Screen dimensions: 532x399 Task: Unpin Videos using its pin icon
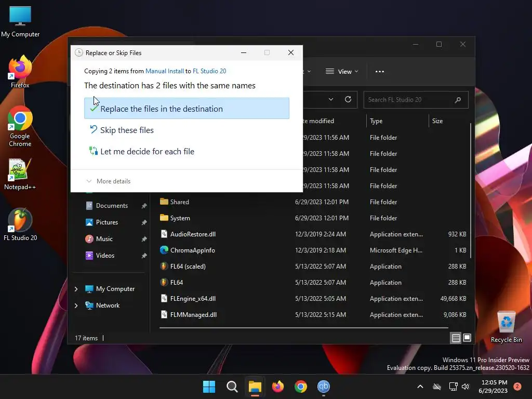pyautogui.click(x=144, y=256)
